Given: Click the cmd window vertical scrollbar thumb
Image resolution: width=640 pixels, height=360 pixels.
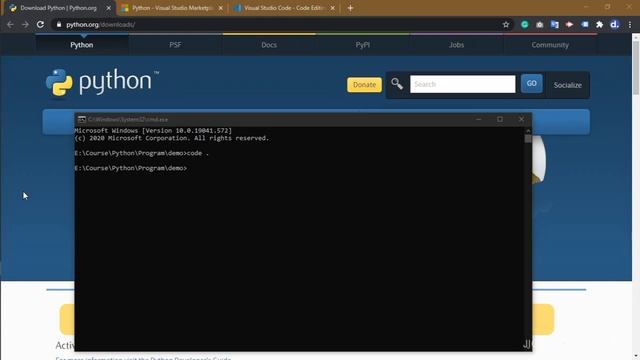Looking at the screenshot, I should point(528,139).
